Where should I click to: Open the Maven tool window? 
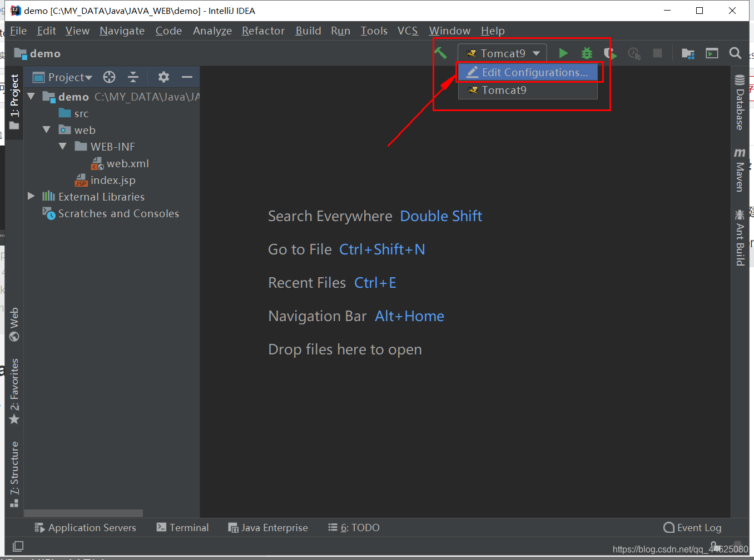coord(740,170)
